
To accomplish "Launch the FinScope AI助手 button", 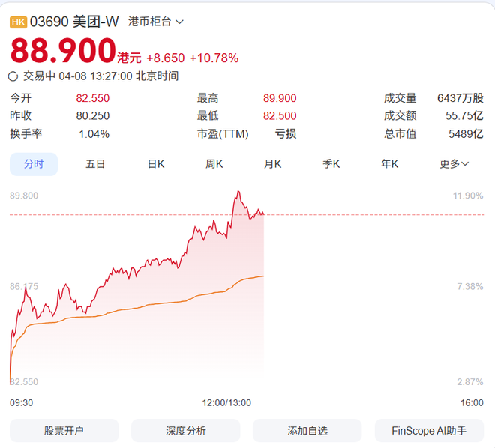I will click(x=429, y=430).
